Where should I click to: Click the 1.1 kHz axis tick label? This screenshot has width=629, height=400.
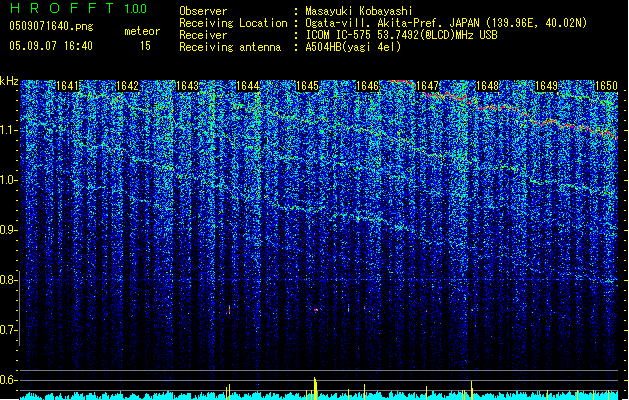pyautogui.click(x=8, y=130)
